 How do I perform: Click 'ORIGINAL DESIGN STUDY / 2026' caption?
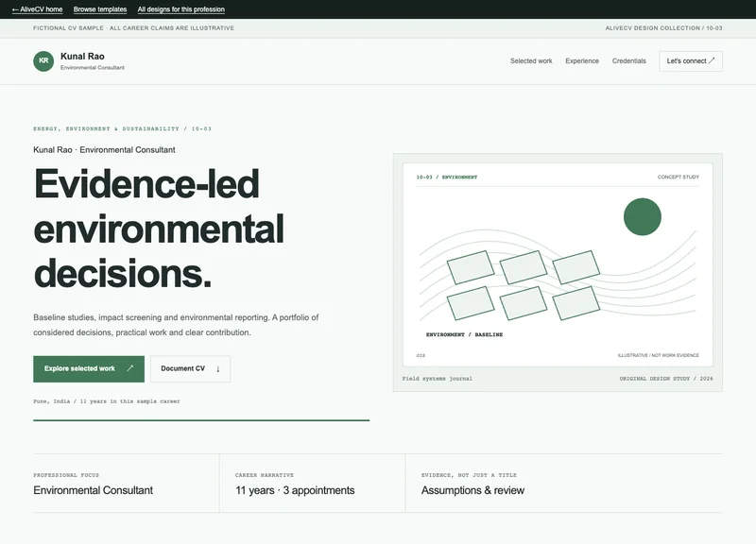point(666,379)
